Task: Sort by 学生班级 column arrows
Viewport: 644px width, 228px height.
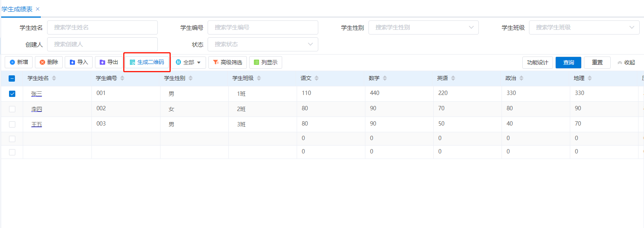Action: [x=259, y=78]
